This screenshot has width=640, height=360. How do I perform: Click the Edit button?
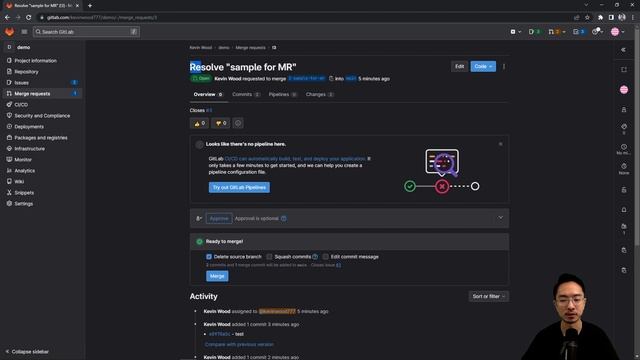click(459, 67)
